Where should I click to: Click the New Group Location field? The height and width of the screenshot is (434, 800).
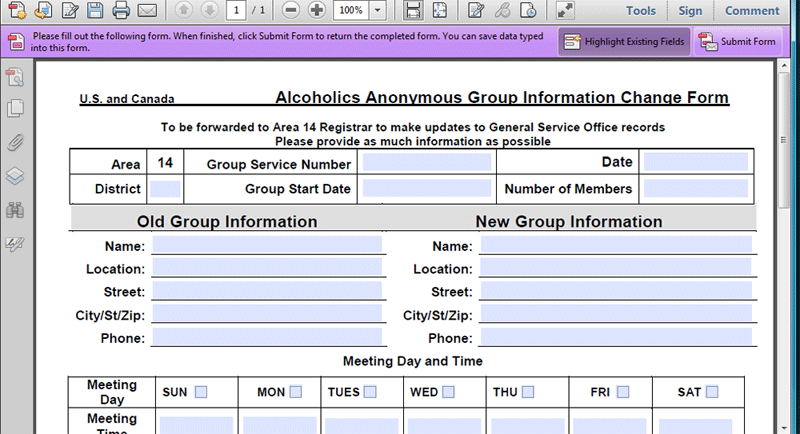pos(616,267)
